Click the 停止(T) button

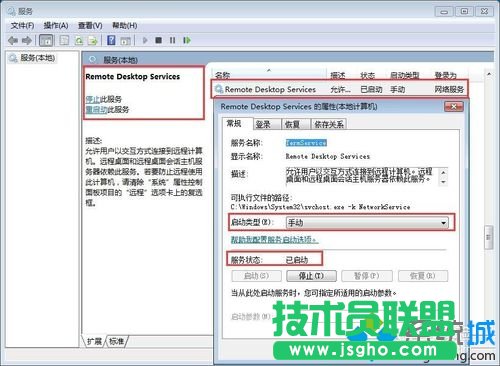coord(311,276)
